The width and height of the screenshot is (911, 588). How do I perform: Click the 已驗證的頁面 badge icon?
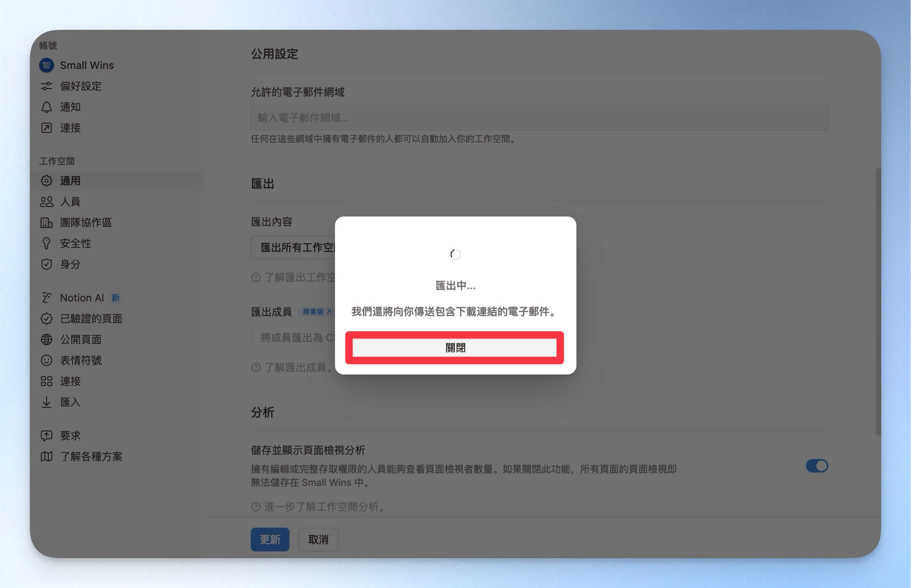pos(46,319)
